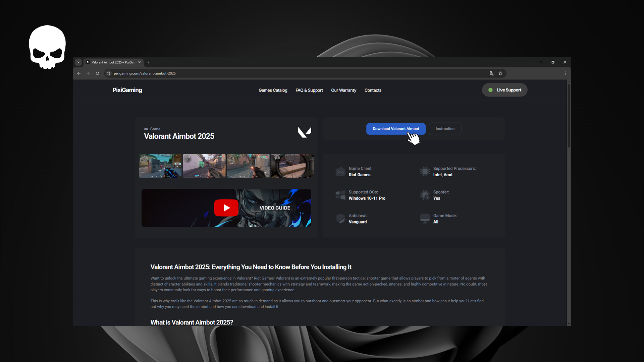
Task: Click the Live Support button
Action: pyautogui.click(x=504, y=90)
